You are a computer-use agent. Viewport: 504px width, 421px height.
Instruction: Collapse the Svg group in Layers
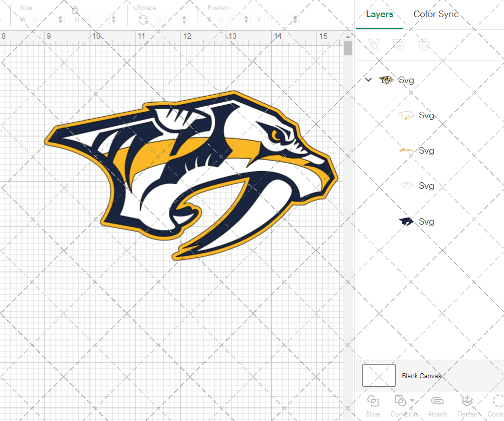(x=368, y=80)
